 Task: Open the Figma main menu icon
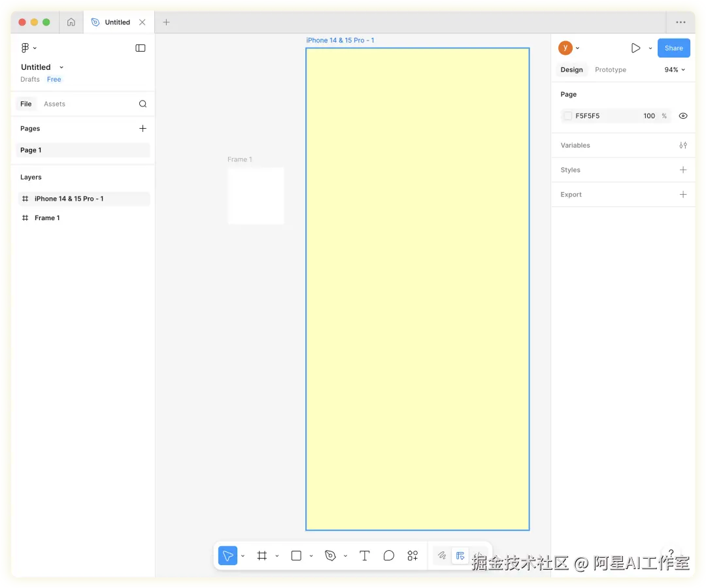pyautogui.click(x=25, y=48)
